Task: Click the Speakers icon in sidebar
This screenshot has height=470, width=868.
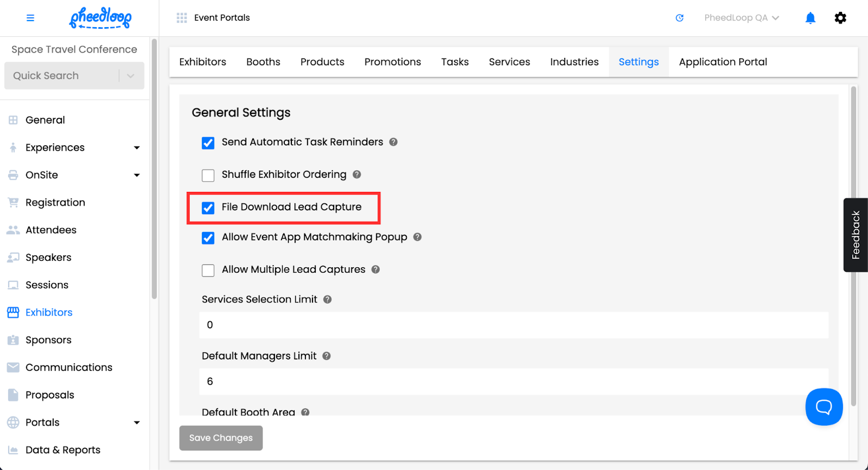Action: click(13, 257)
